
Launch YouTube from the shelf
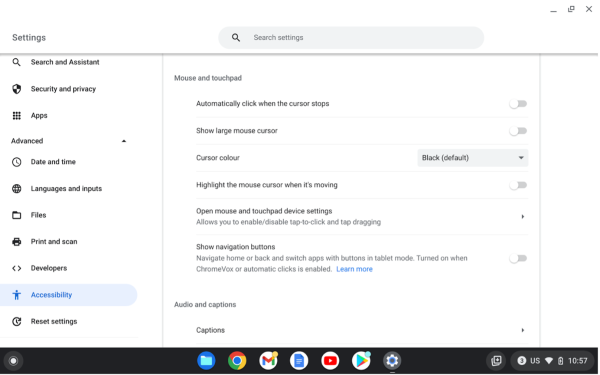click(x=330, y=361)
